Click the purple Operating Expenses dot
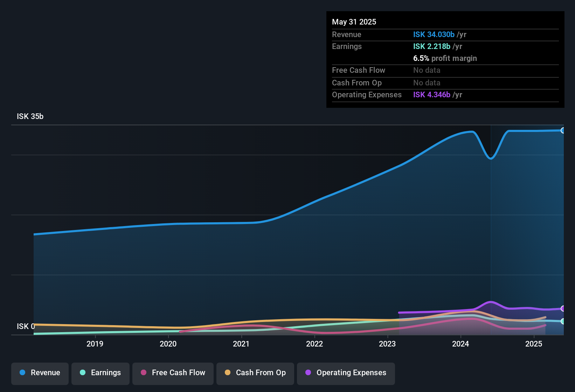Screen dimensions: 575x392 308,372
